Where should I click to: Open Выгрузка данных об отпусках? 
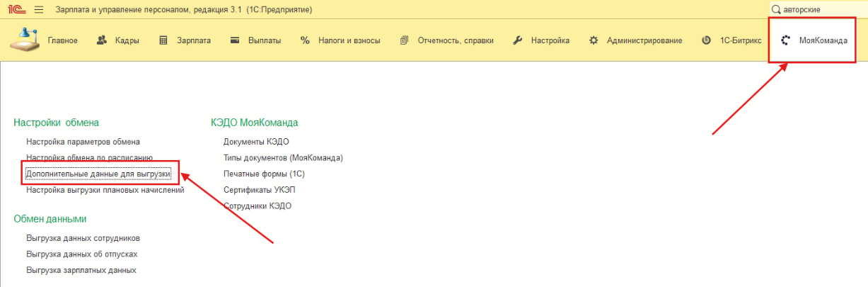pos(81,254)
